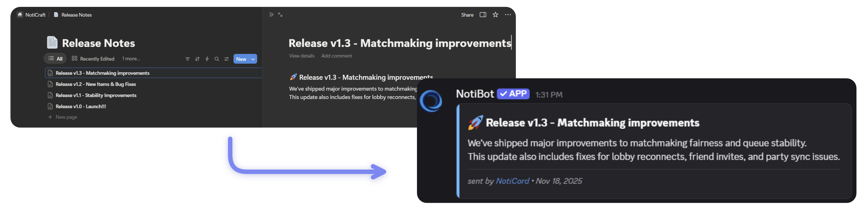Open more page options via the ellipsis icon
The width and height of the screenshot is (868, 216).
pyautogui.click(x=508, y=15)
